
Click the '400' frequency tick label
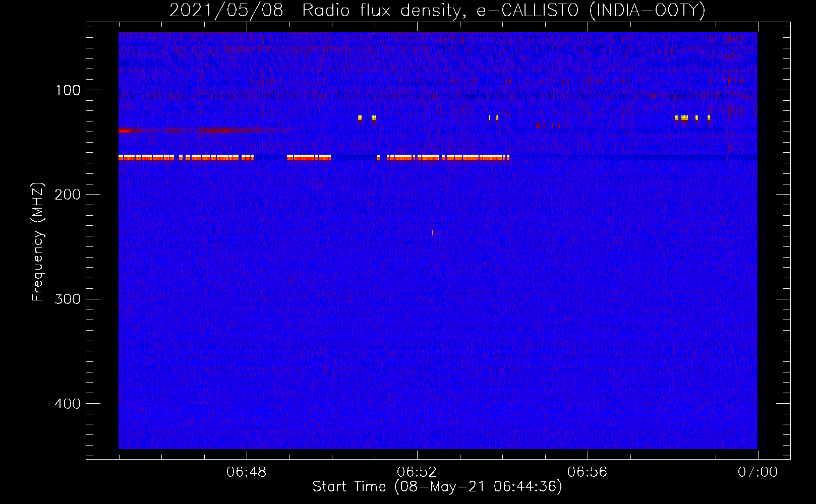68,404
